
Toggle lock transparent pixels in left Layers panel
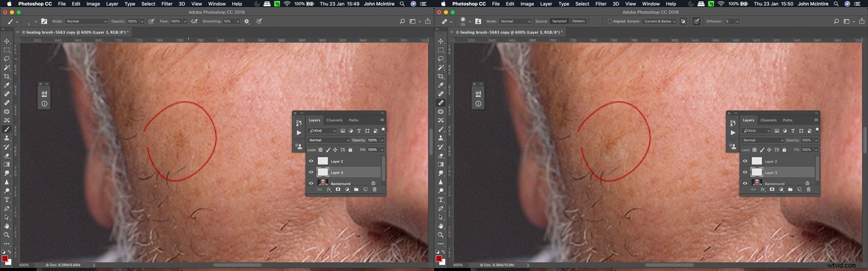click(321, 150)
